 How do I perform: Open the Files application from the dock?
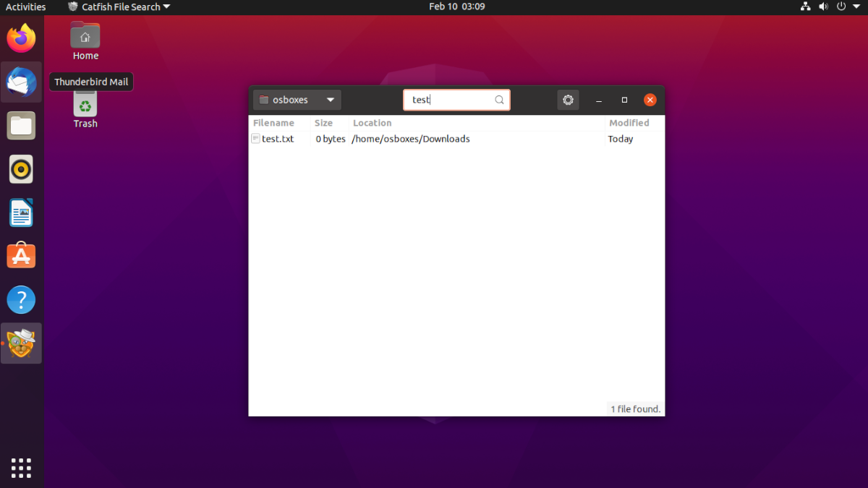click(x=21, y=125)
